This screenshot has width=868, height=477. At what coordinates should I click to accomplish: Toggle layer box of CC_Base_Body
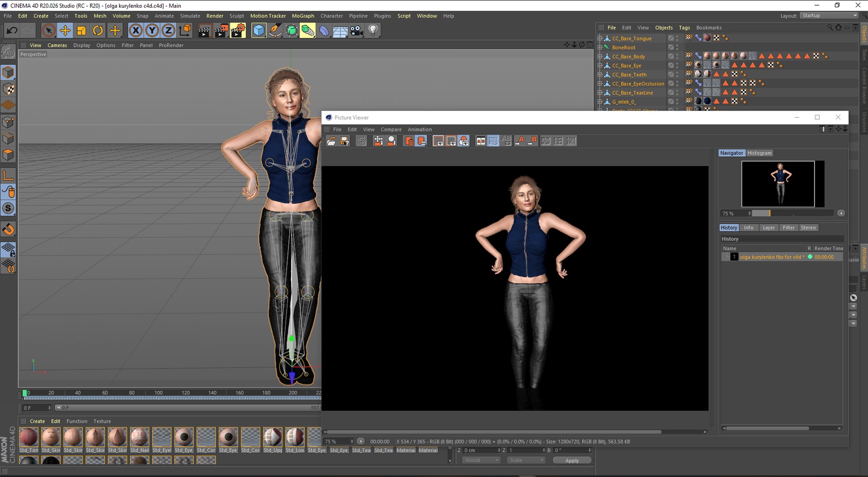(x=671, y=56)
